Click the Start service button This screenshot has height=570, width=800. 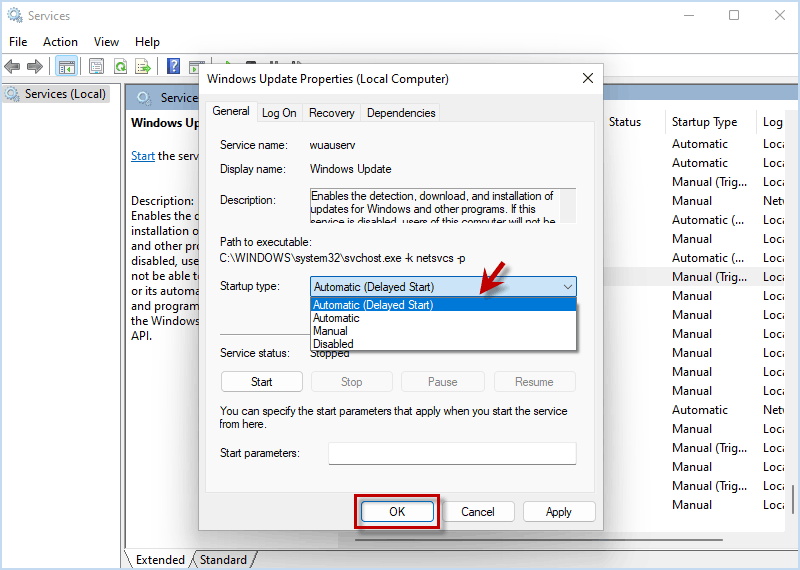(262, 382)
